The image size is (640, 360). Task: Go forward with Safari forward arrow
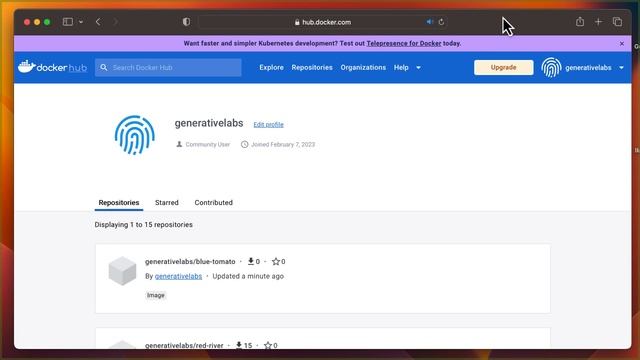pos(116,22)
